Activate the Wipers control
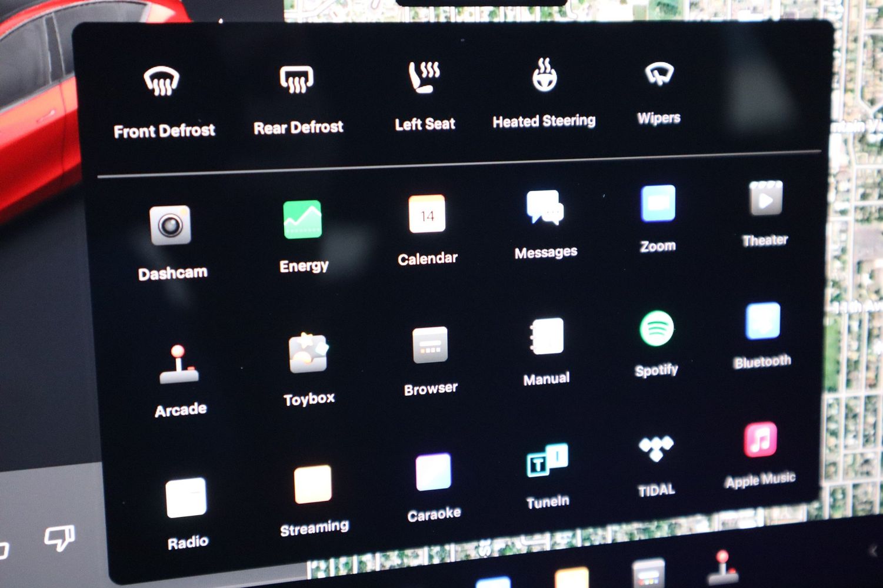The height and width of the screenshot is (588, 883). [x=659, y=73]
